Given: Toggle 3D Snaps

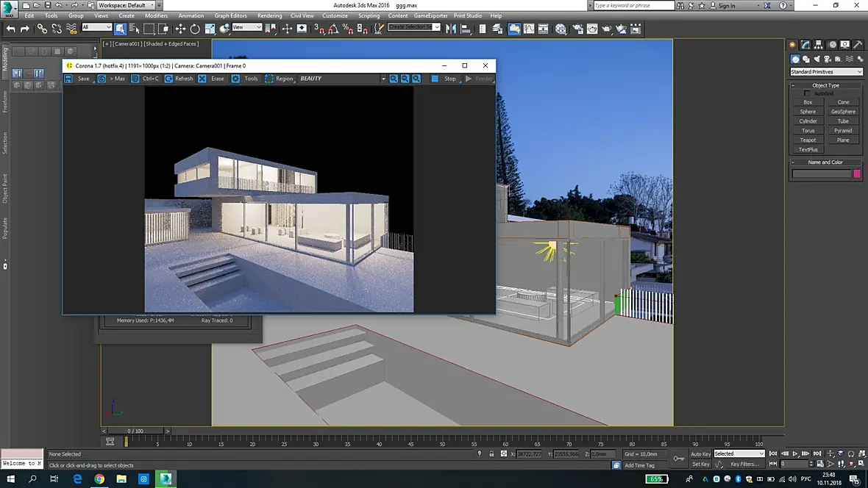Looking at the screenshot, I should 319,29.
